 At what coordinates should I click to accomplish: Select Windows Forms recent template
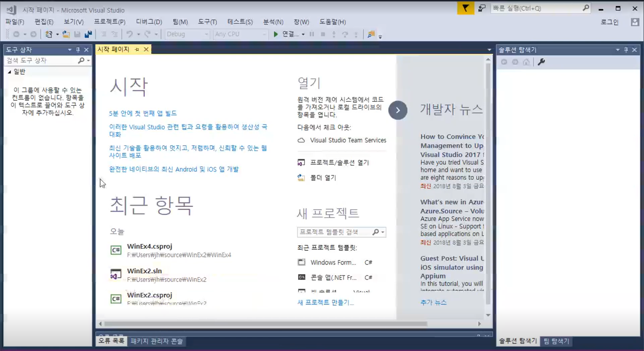[x=335, y=262]
